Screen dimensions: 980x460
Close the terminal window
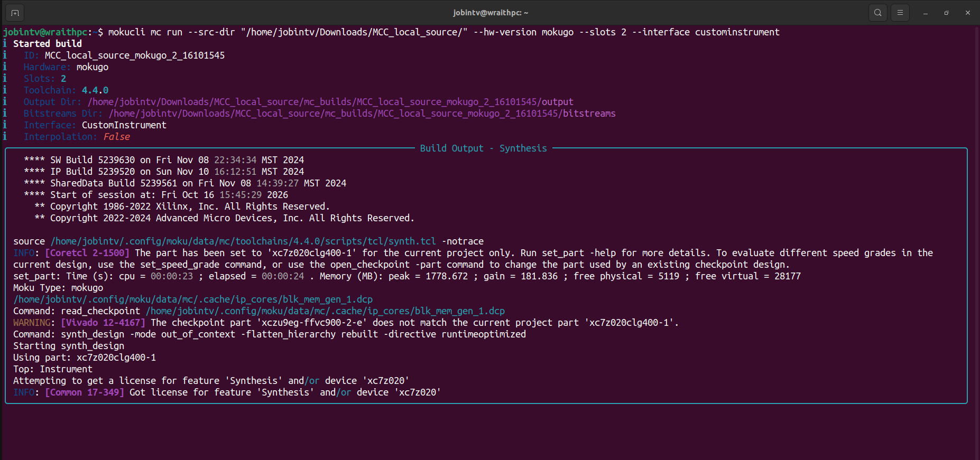(968, 13)
